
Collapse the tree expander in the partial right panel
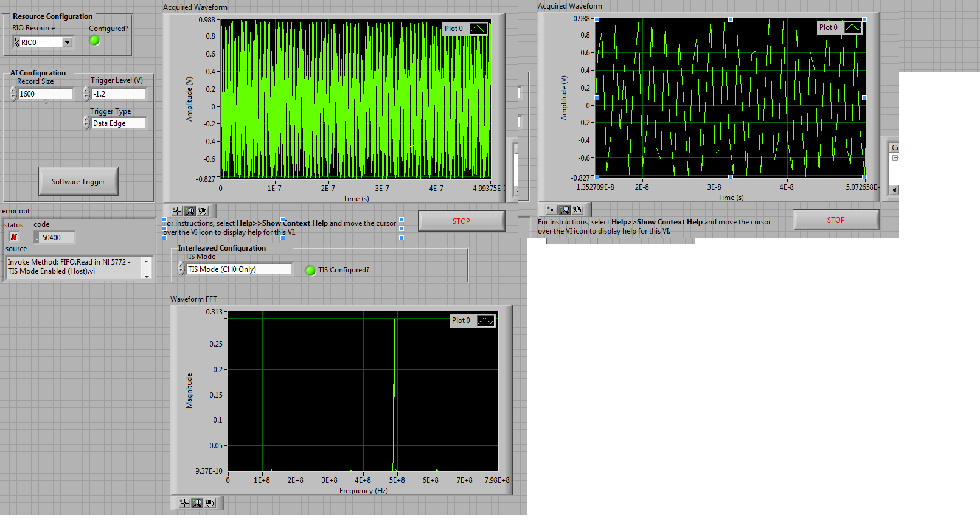895,158
